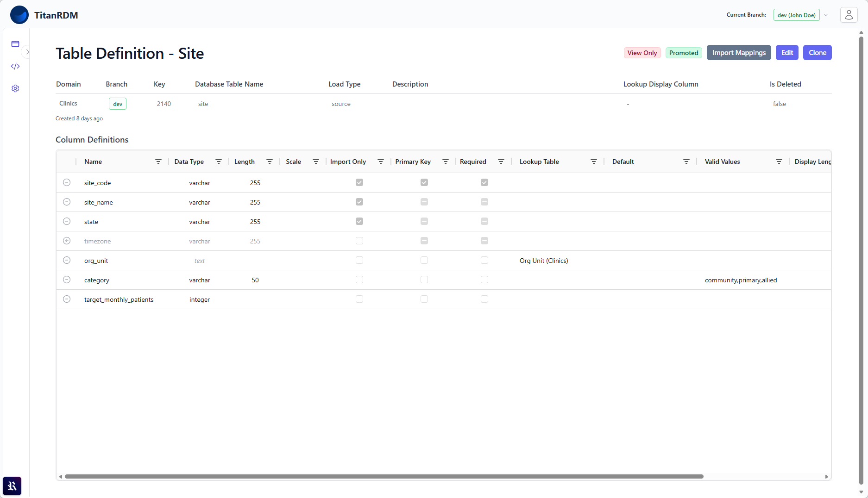868x498 pixels.
Task: Click the Created 8 days ago text
Action: pos(79,118)
